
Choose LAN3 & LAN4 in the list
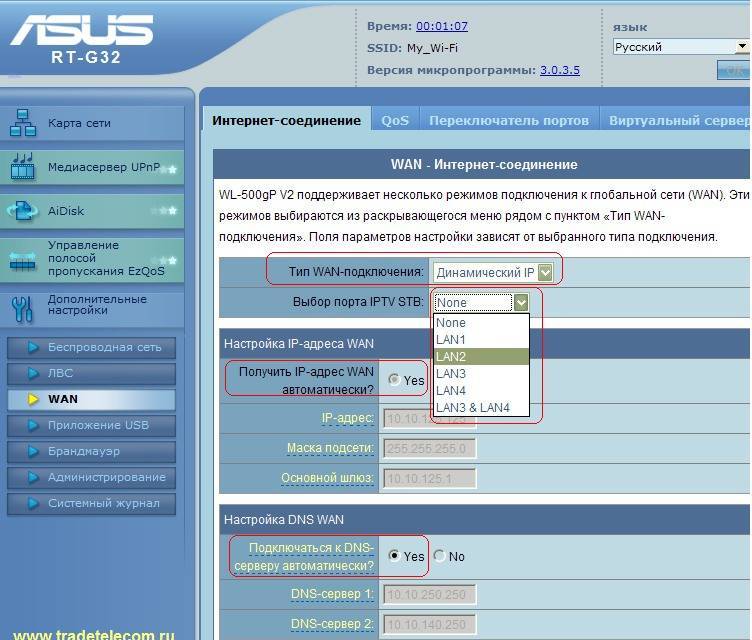[481, 408]
